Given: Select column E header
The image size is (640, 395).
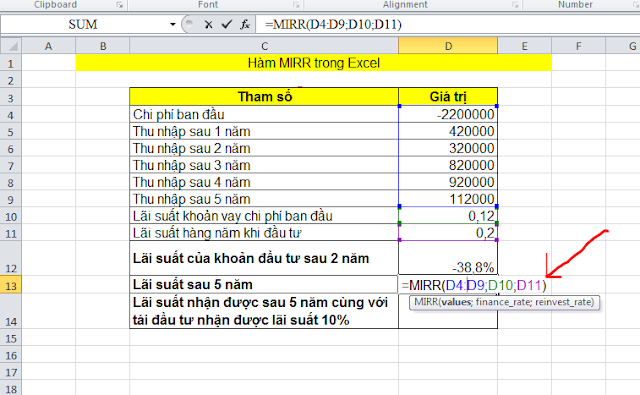Looking at the screenshot, I should click(x=524, y=46).
